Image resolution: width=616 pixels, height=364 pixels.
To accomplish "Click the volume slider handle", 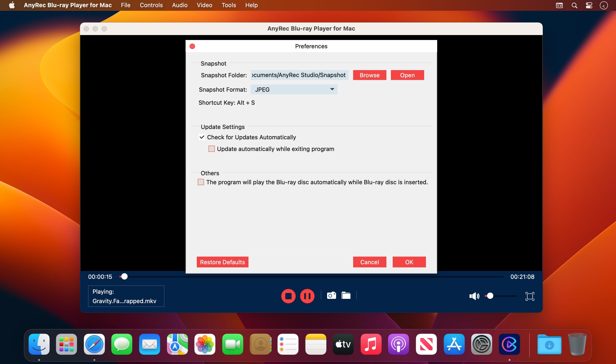I will 490,296.
